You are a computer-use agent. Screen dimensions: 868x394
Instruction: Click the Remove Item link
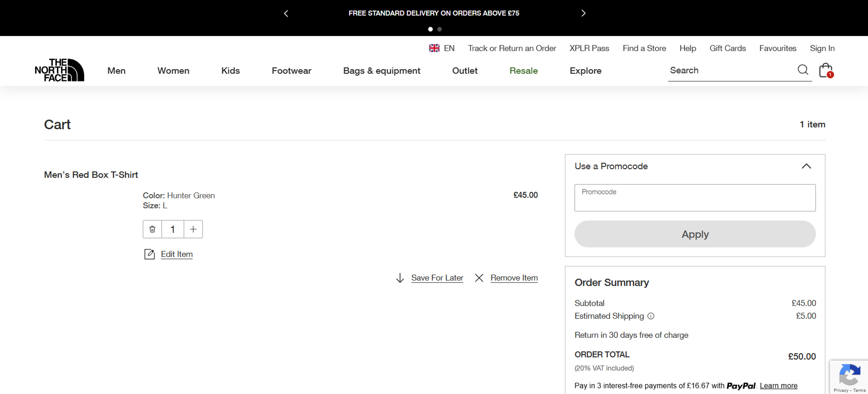[514, 278]
